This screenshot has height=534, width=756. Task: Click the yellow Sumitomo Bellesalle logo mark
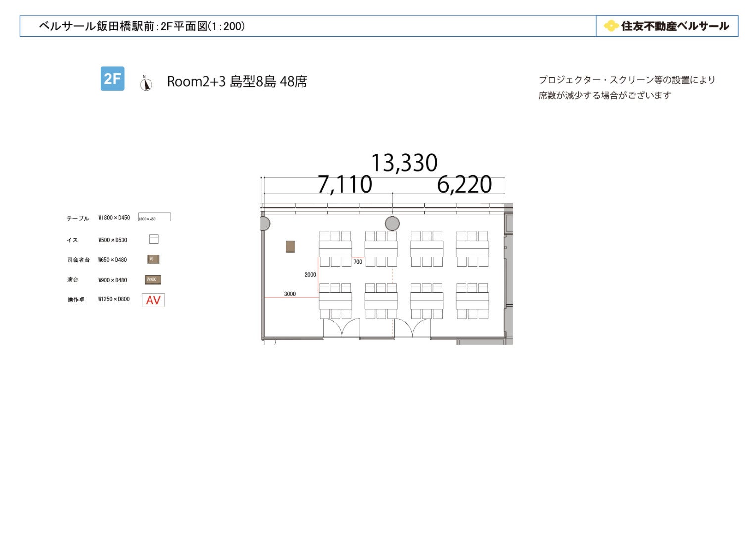[x=611, y=26]
